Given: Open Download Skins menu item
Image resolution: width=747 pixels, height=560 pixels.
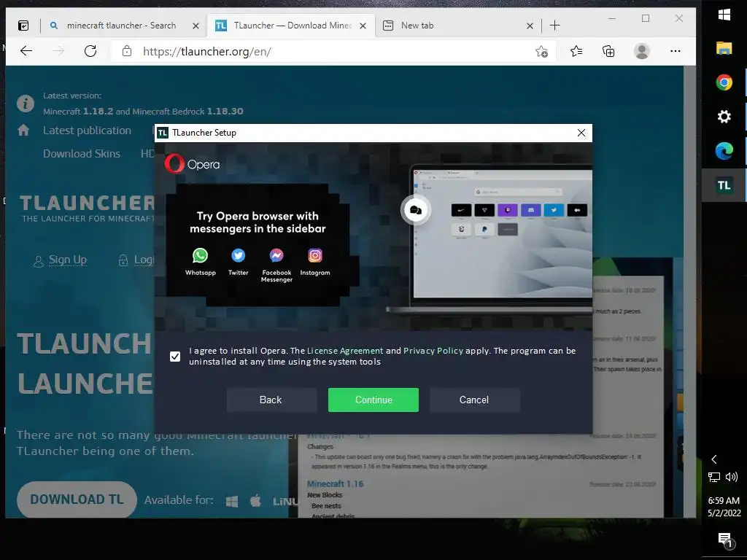Looking at the screenshot, I should tap(82, 154).
